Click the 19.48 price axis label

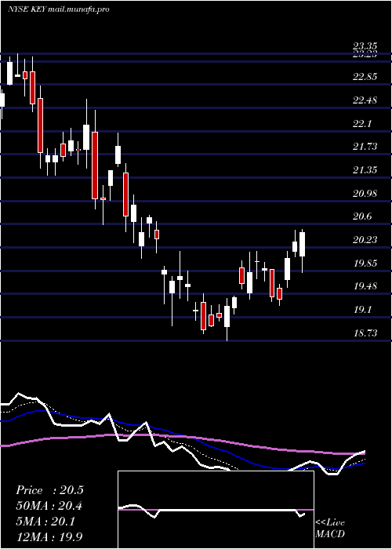pos(365,286)
